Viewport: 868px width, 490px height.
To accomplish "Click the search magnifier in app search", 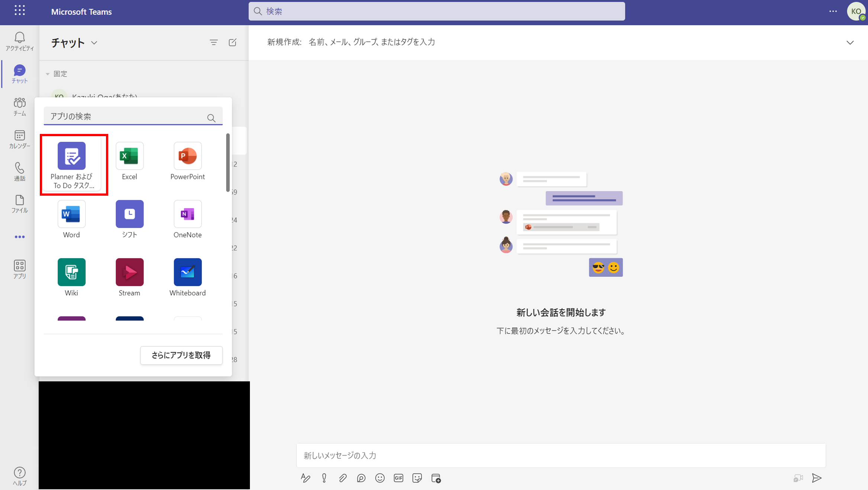I will click(211, 118).
